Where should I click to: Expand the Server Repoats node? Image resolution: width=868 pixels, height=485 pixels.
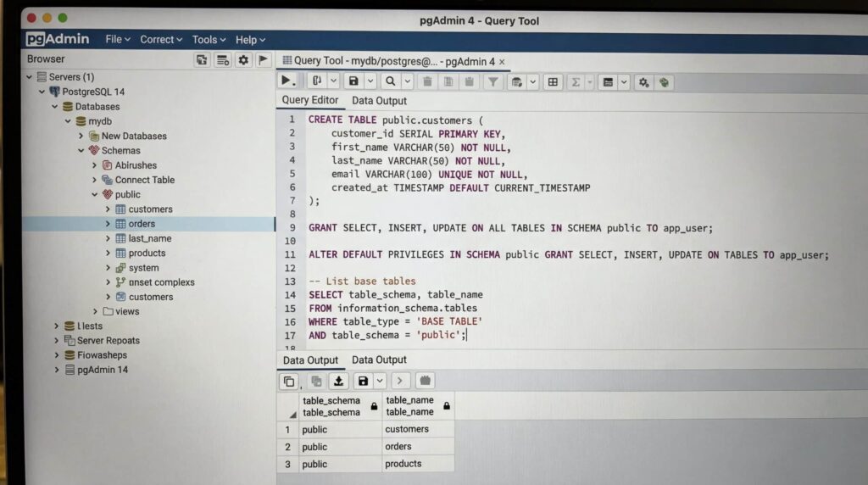(57, 341)
